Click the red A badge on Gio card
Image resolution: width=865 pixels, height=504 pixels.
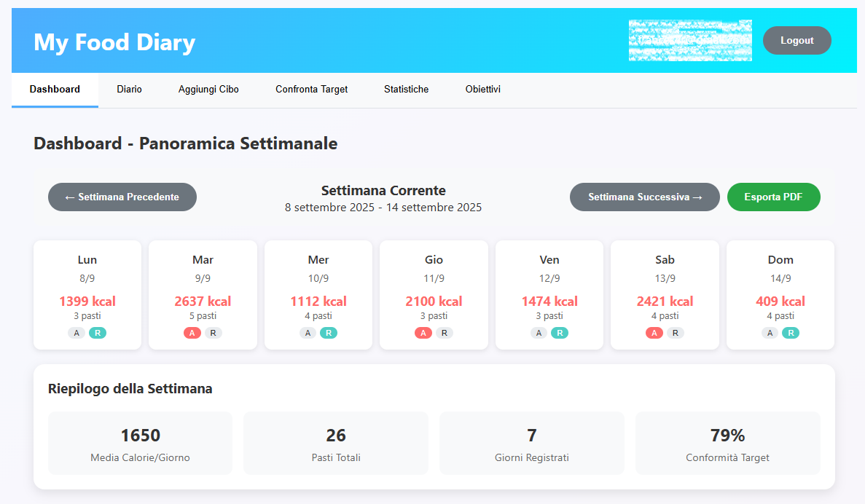423,333
